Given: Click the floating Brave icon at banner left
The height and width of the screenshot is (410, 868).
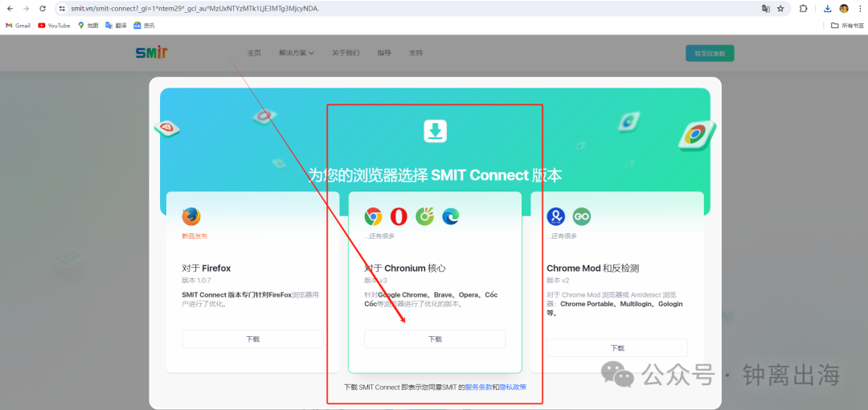Looking at the screenshot, I should pos(166,129).
